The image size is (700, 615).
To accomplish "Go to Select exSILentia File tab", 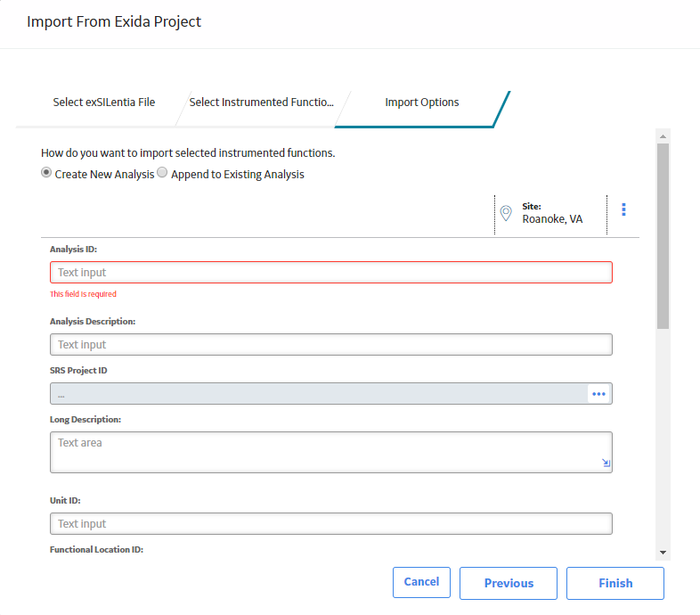I will (x=104, y=102).
